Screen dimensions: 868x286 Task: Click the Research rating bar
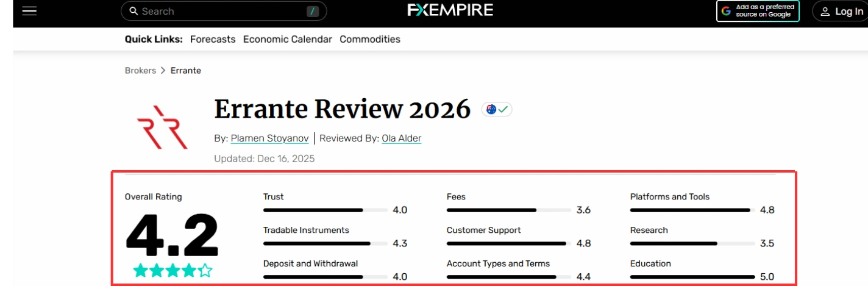pyautogui.click(x=692, y=243)
